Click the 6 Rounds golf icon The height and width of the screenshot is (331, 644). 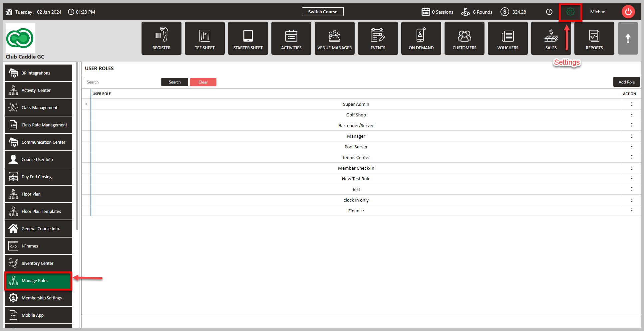(466, 12)
